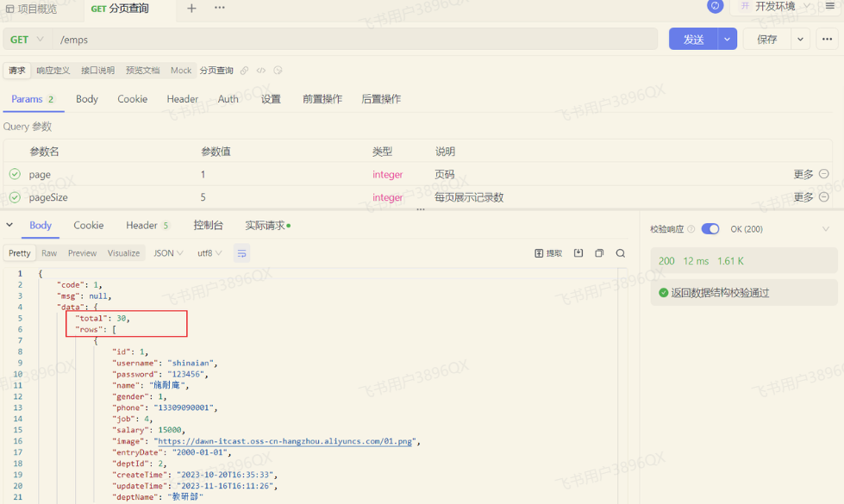Click the 提取 extract button
Viewport: 844px width, 504px height.
(548, 253)
